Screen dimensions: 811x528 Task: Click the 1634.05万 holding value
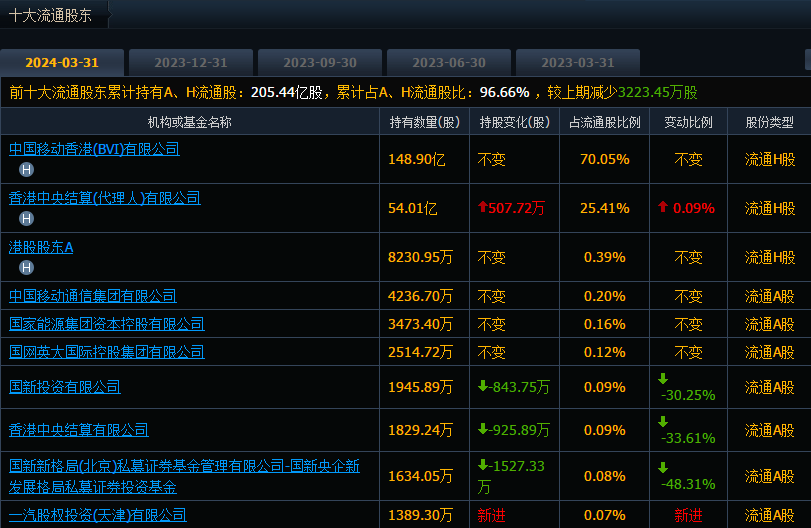pos(420,476)
